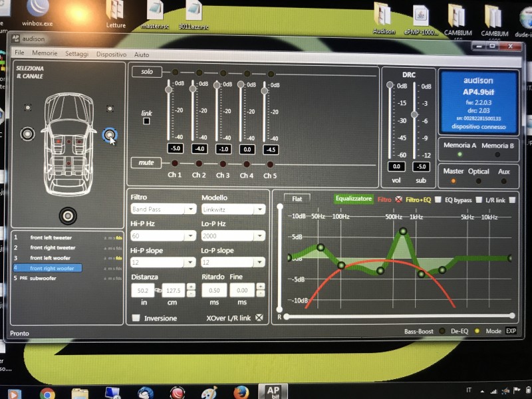This screenshot has height=399, width=532.
Task: Click the mute button
Action: tap(146, 162)
